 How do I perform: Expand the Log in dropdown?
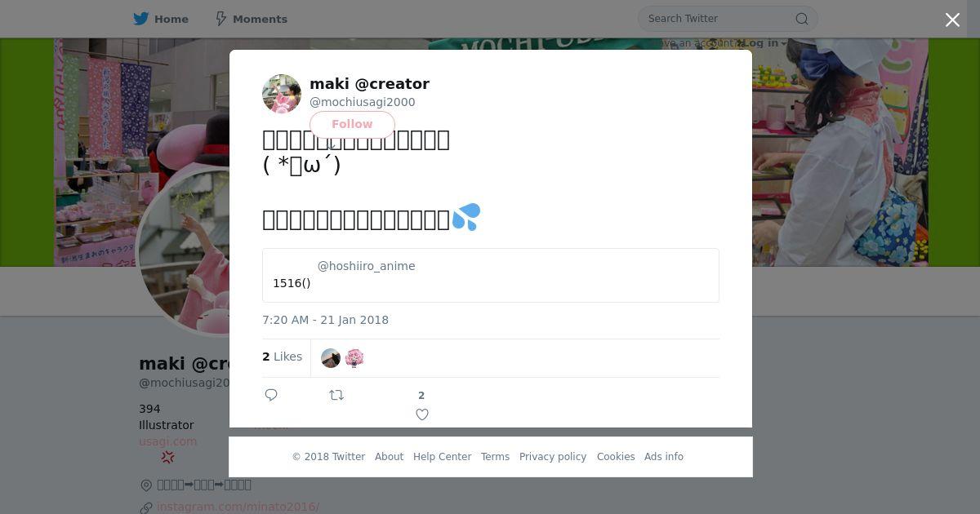point(764,43)
